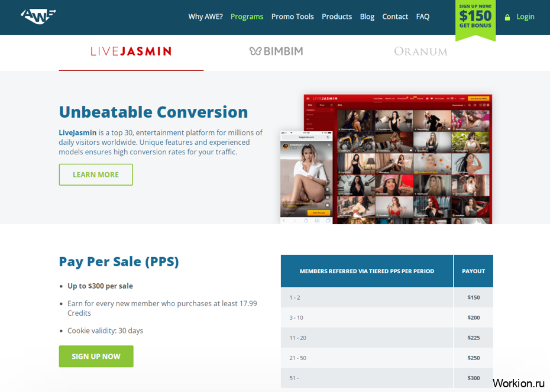Viewport: 550px width, 392px height.
Task: Click the '51 -' table row cell
Action: pyautogui.click(x=367, y=378)
